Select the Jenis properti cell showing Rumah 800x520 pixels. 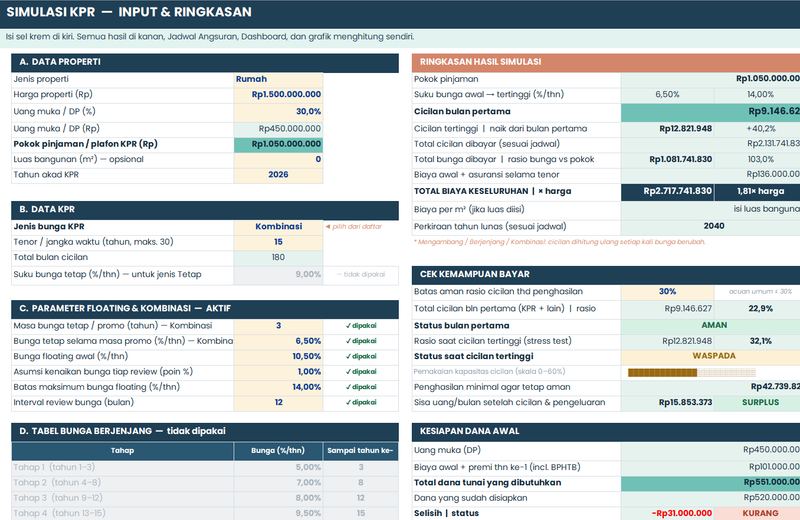point(278,79)
